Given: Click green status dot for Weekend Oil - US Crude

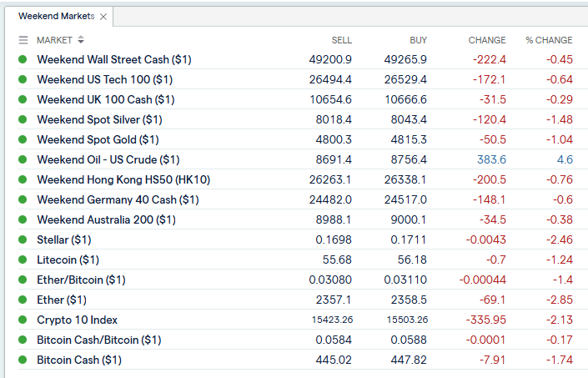Looking at the screenshot, I should (x=23, y=159).
